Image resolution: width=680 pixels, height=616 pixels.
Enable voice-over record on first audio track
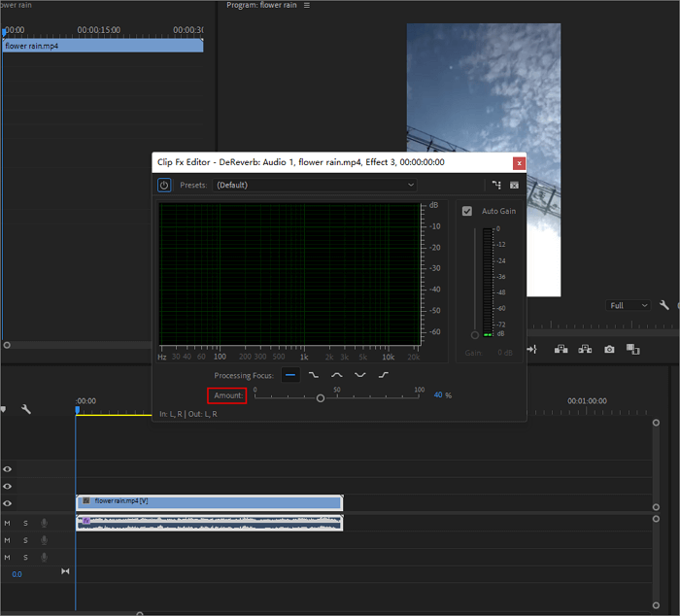[45, 523]
